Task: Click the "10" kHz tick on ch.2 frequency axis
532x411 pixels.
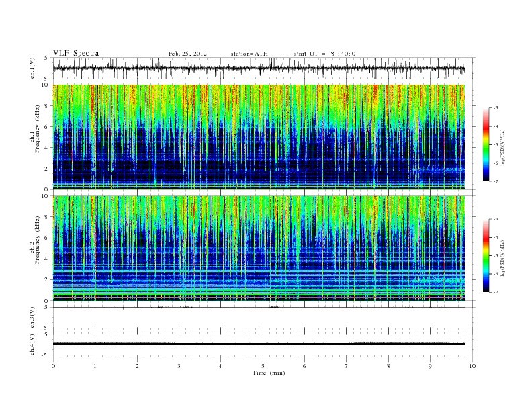Action: (46, 196)
